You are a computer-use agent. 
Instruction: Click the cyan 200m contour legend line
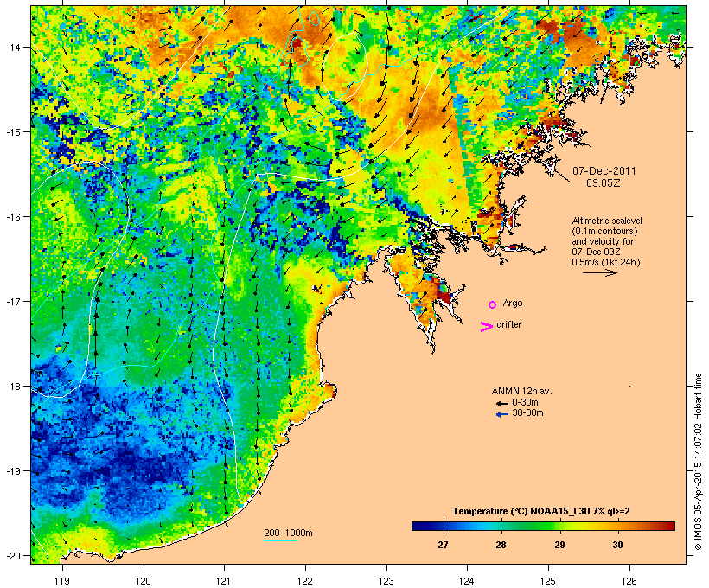click(x=280, y=540)
